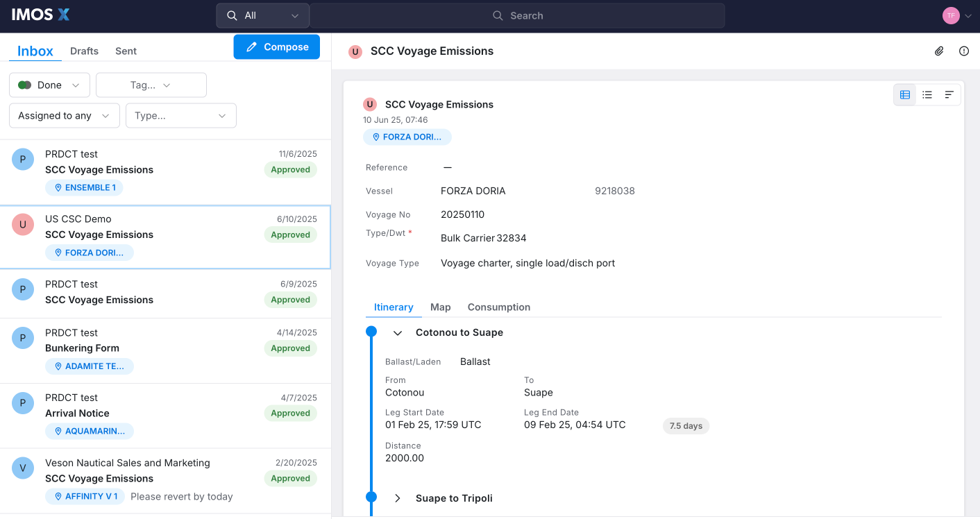
Task: Click the Compose button
Action: click(x=276, y=46)
